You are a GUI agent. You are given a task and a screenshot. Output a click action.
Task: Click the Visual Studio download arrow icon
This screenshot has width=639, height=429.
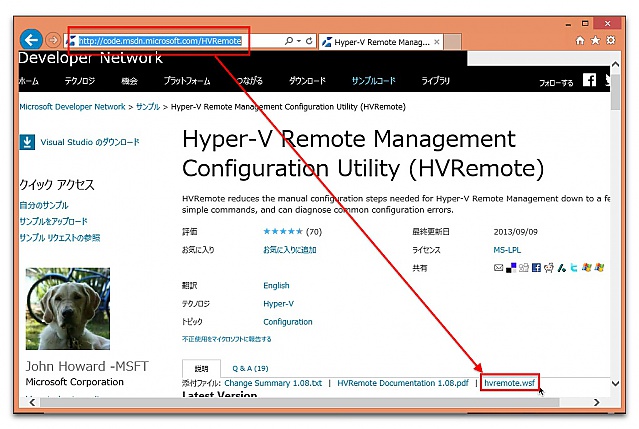[27, 142]
